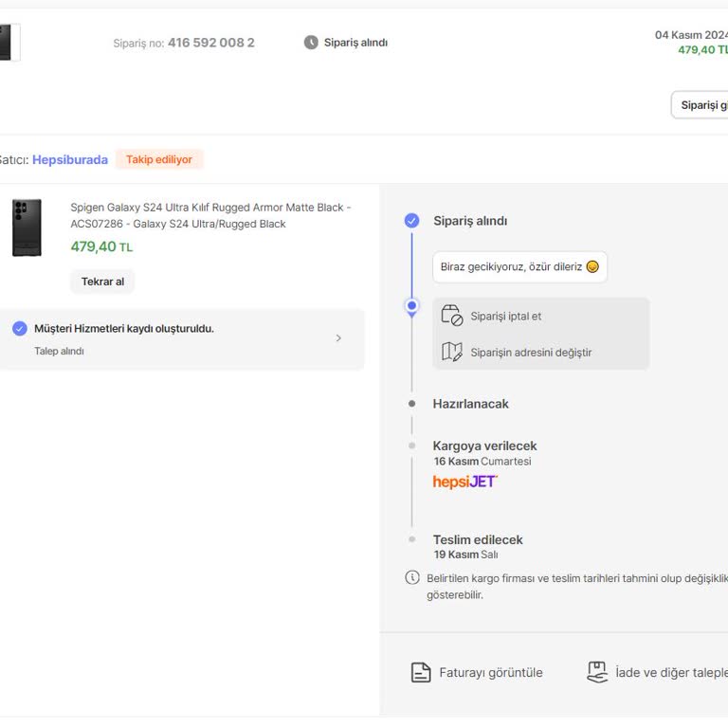Open the Hepsiburada seller link

[x=70, y=160]
